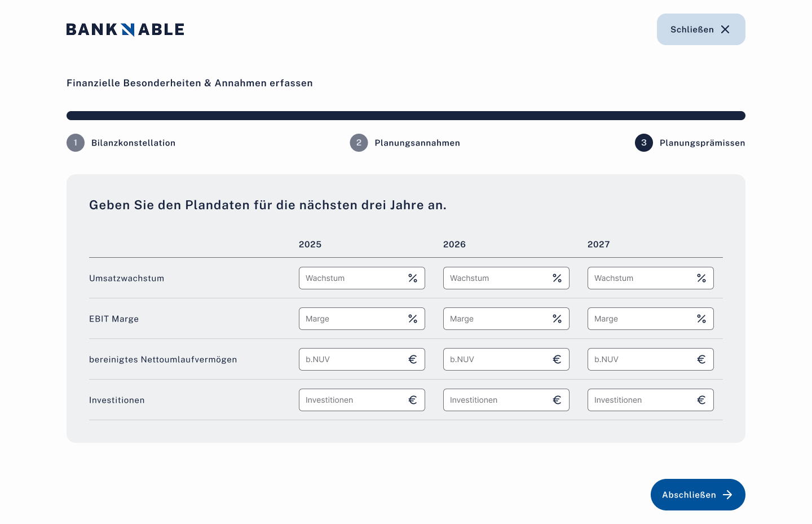Viewport: 812px width, 524px height.
Task: Select the 2026 Investitionen input field
Action: (x=495, y=400)
